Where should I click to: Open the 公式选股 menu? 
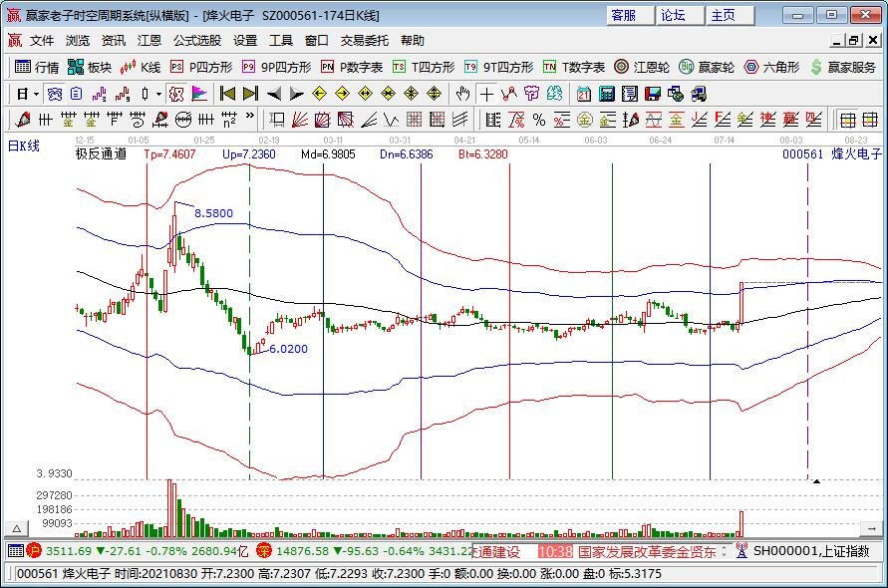(x=197, y=41)
